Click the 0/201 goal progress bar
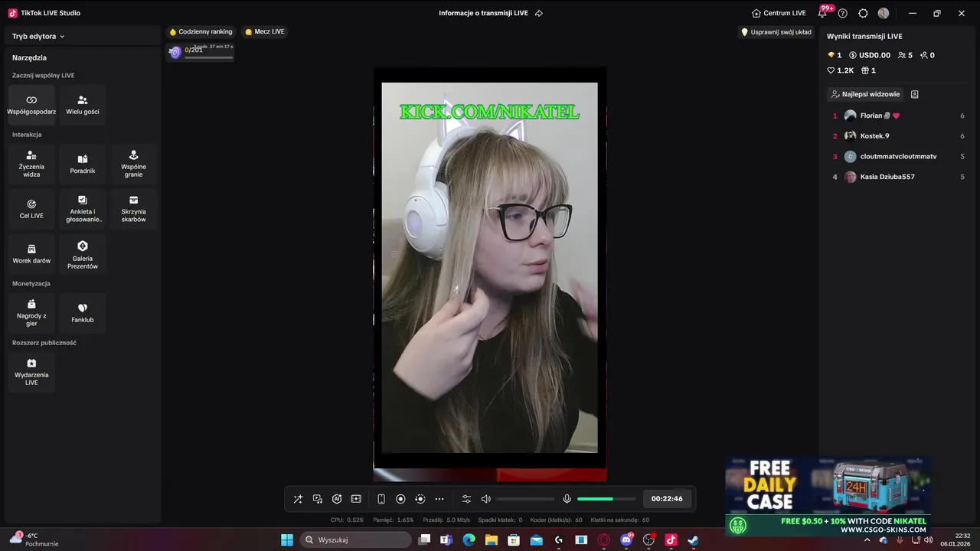 point(201,53)
